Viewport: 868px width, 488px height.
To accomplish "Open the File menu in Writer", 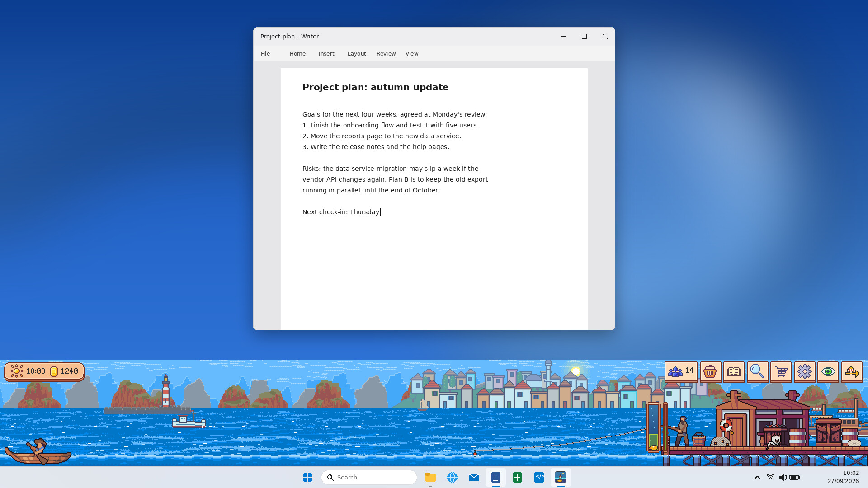I will click(x=265, y=53).
